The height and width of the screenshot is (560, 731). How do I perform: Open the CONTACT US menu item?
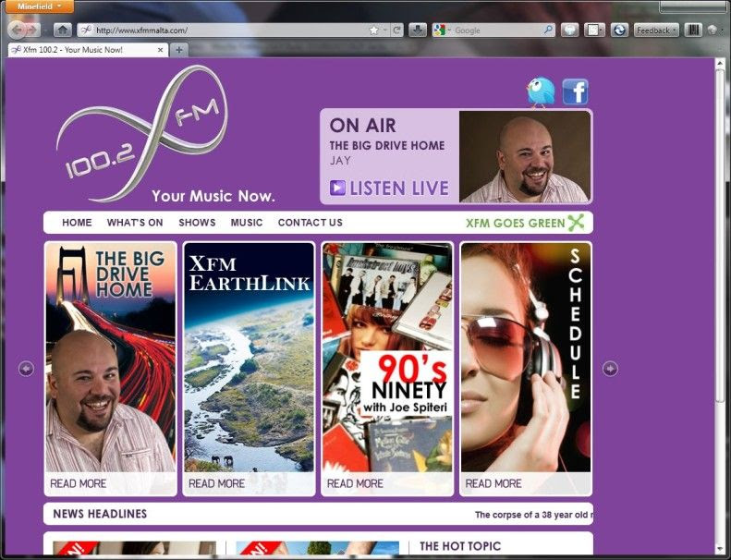pos(310,223)
